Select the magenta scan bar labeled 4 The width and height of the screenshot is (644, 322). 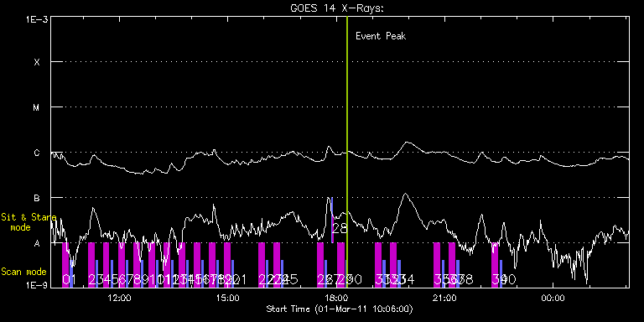pyautogui.click(x=106, y=265)
